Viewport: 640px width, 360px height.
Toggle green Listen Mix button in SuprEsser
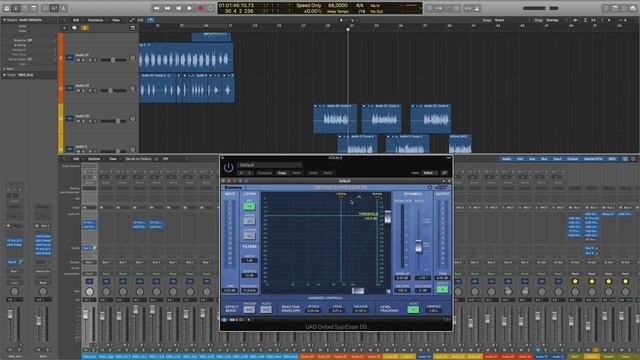(249, 207)
